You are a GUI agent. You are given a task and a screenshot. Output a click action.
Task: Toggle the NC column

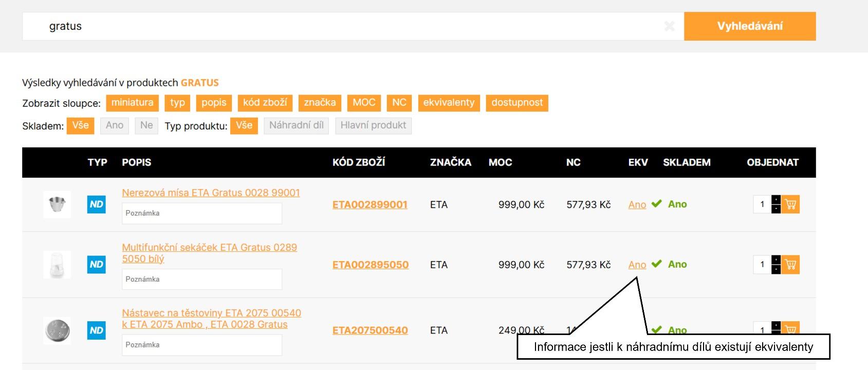click(x=399, y=103)
